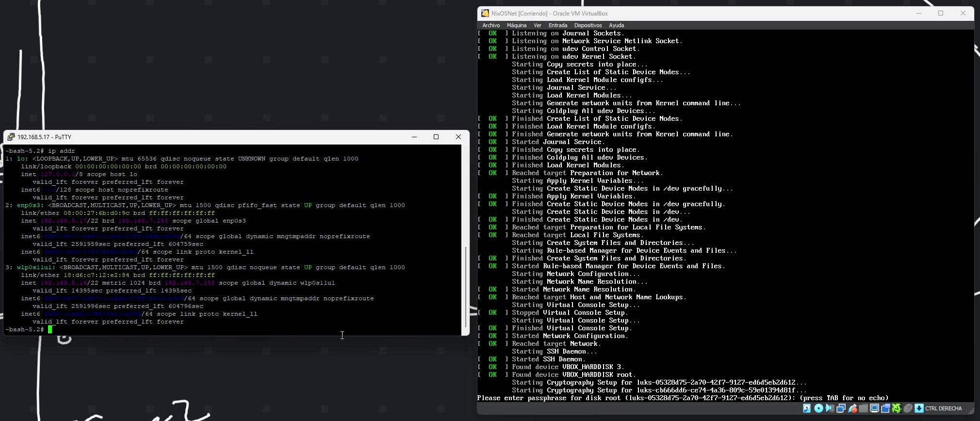Minimize the NixOSNet VirtualBox window

pyautogui.click(x=918, y=13)
